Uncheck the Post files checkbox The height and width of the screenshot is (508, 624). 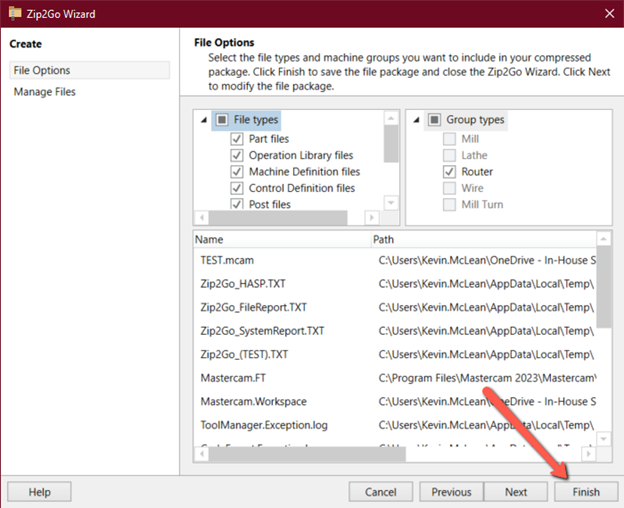coord(237,204)
